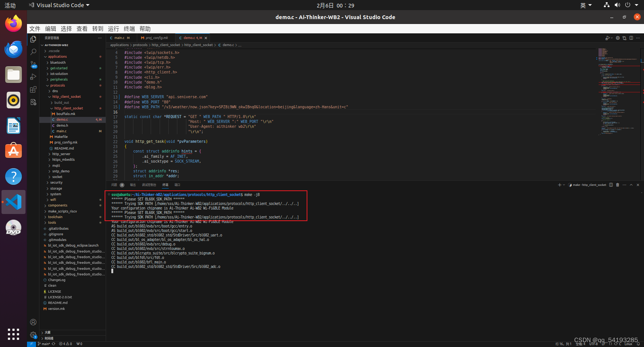Image resolution: width=644 pixels, height=347 pixels.
Task: Expand the bluetooth folder
Action: [72, 63]
